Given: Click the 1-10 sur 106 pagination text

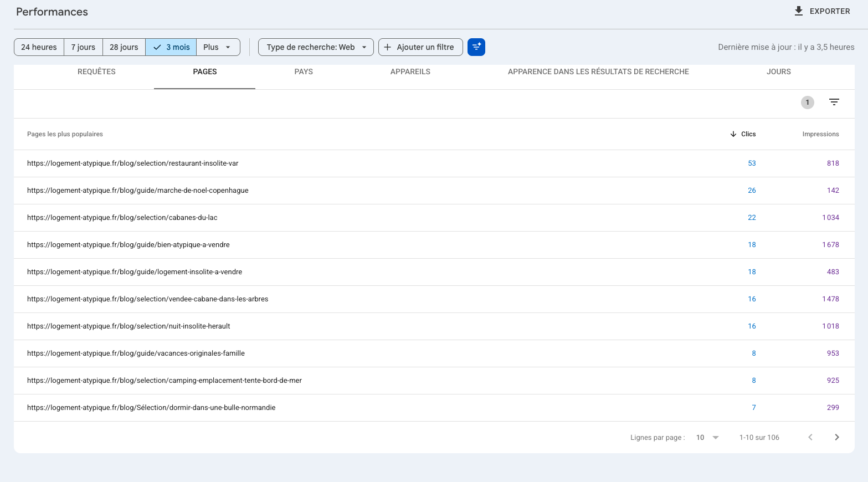Looking at the screenshot, I should (759, 438).
